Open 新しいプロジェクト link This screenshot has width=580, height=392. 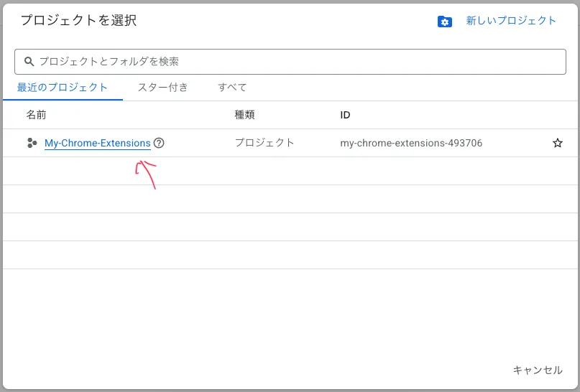click(511, 21)
